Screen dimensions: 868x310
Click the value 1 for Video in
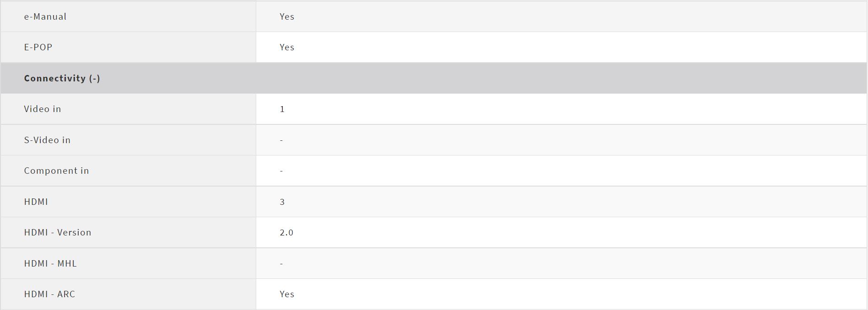[282, 109]
